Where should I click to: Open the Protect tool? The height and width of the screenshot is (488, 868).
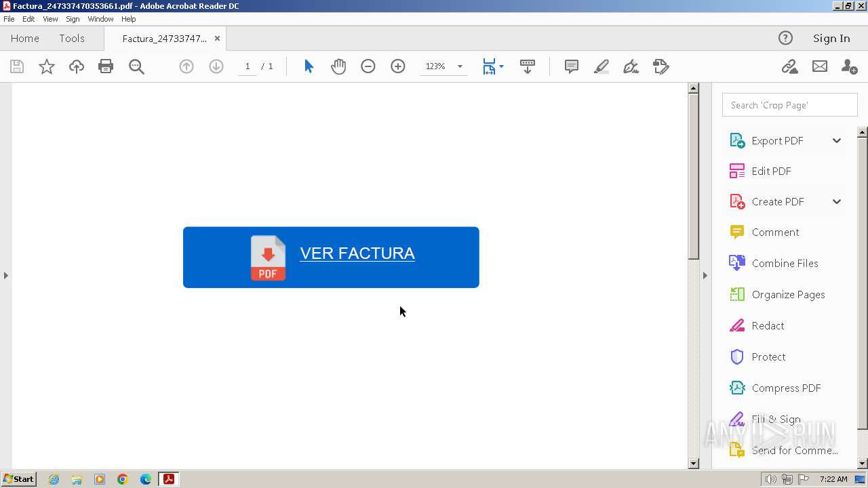tap(757, 357)
